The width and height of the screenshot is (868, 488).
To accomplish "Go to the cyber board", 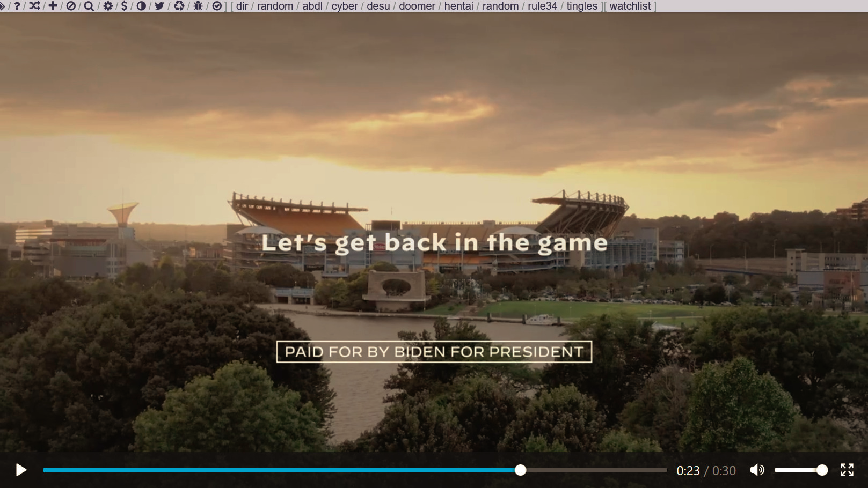I will click(x=344, y=6).
